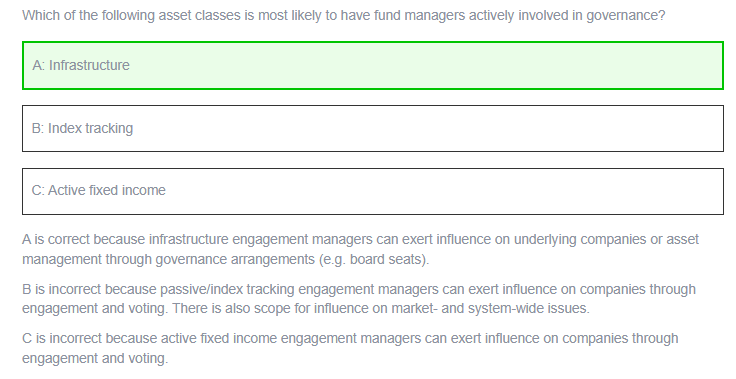
Task: Click the "C:" letter prefix of the third option
Action: coord(38,190)
